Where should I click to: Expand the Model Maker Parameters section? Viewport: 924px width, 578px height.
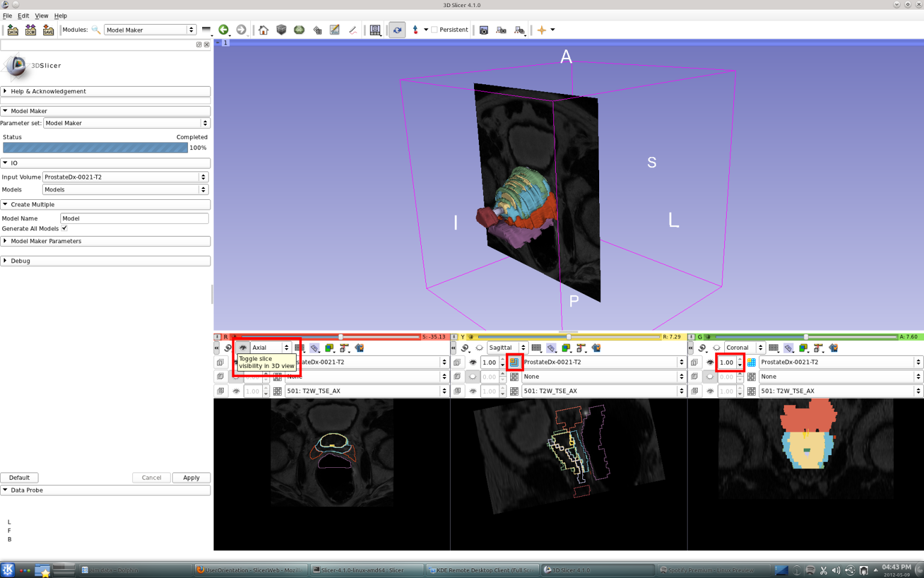coord(105,241)
